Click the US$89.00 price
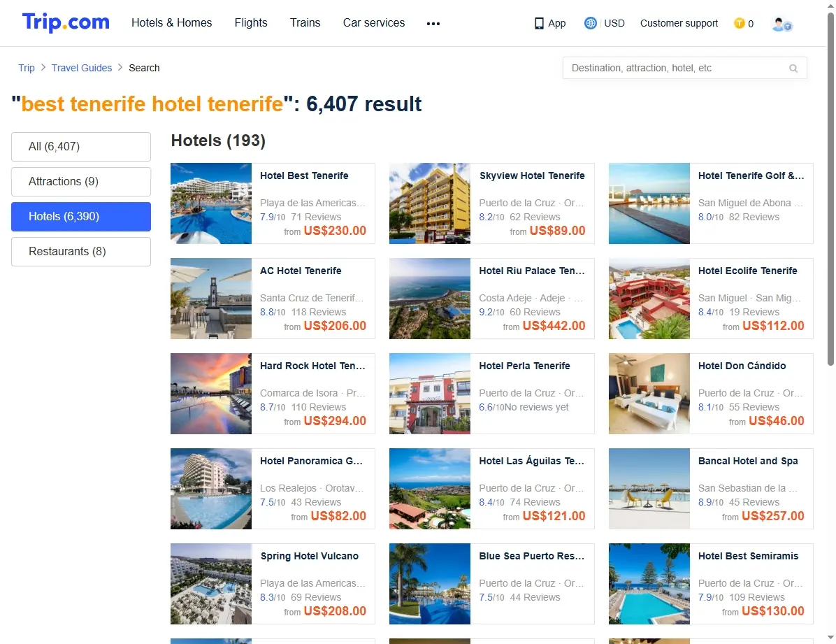The width and height of the screenshot is (836, 644). [x=557, y=231]
